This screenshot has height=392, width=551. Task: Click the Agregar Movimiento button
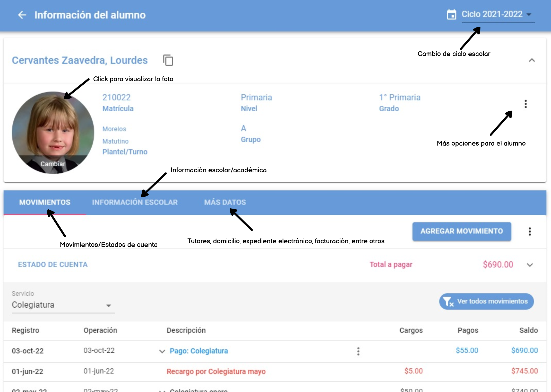[x=462, y=231]
